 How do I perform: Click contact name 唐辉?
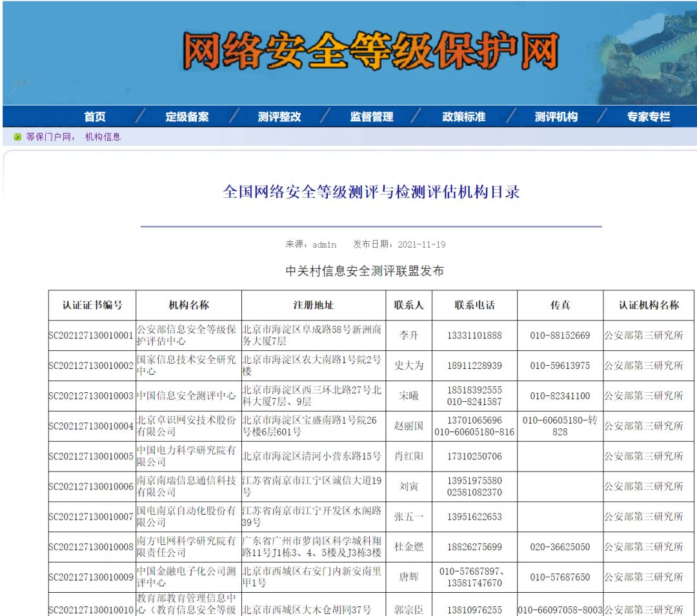point(409,577)
